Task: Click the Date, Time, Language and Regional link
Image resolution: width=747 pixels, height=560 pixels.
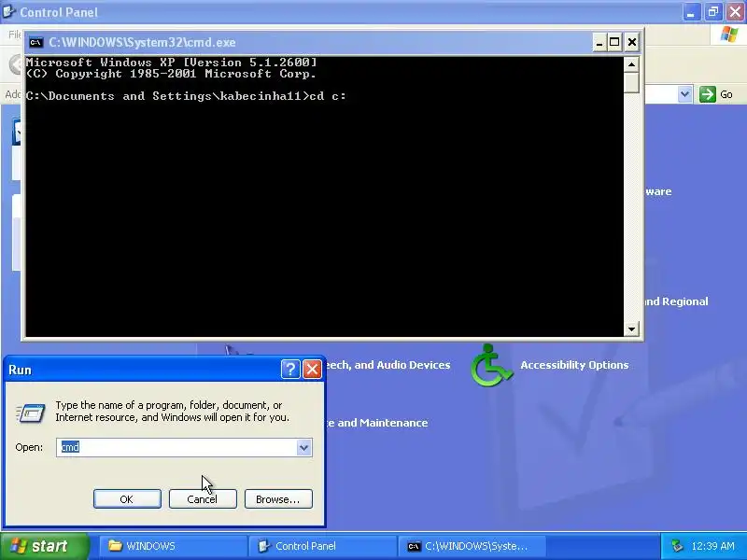Action: pyautogui.click(x=676, y=301)
